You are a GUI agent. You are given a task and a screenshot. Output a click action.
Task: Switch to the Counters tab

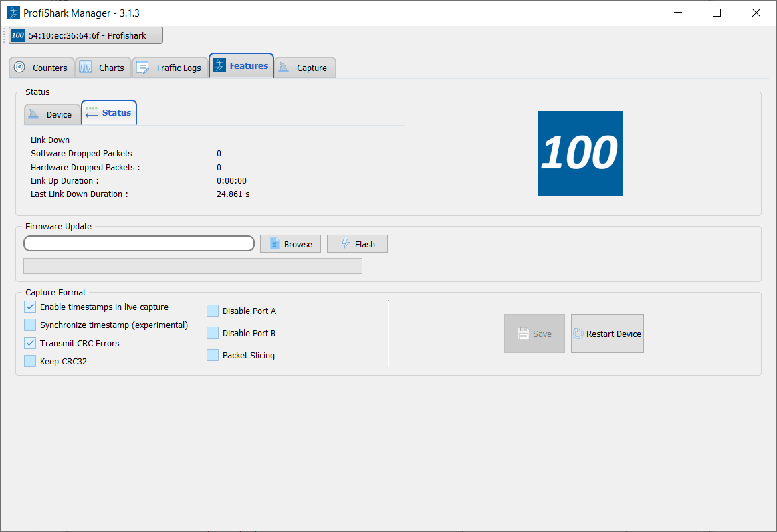point(41,68)
